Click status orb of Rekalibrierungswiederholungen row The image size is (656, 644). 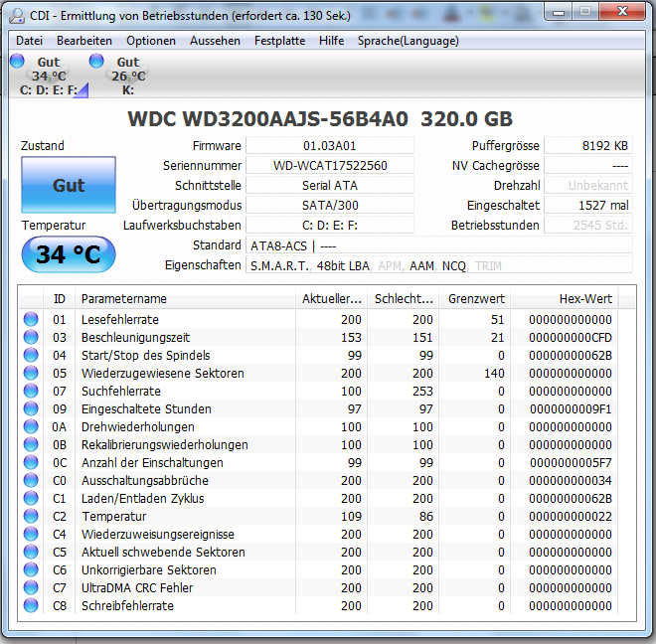31,444
